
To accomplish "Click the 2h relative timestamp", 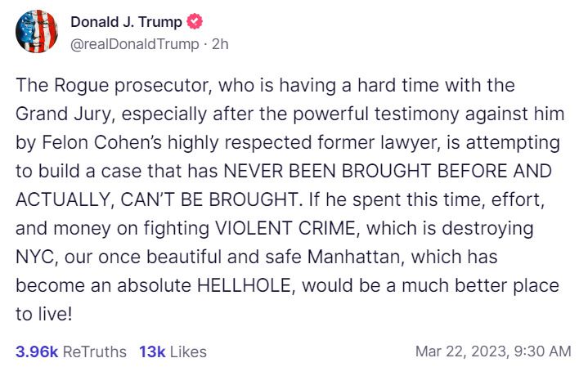I will click(220, 43).
